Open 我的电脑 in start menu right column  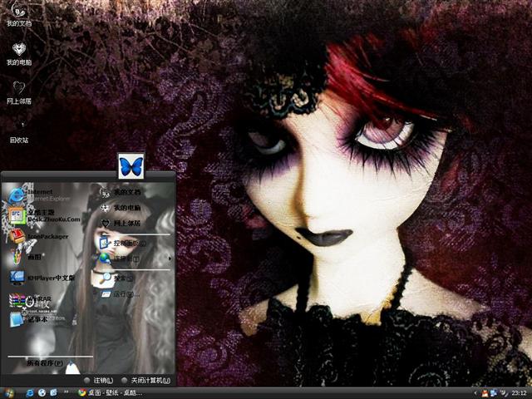click(x=121, y=208)
